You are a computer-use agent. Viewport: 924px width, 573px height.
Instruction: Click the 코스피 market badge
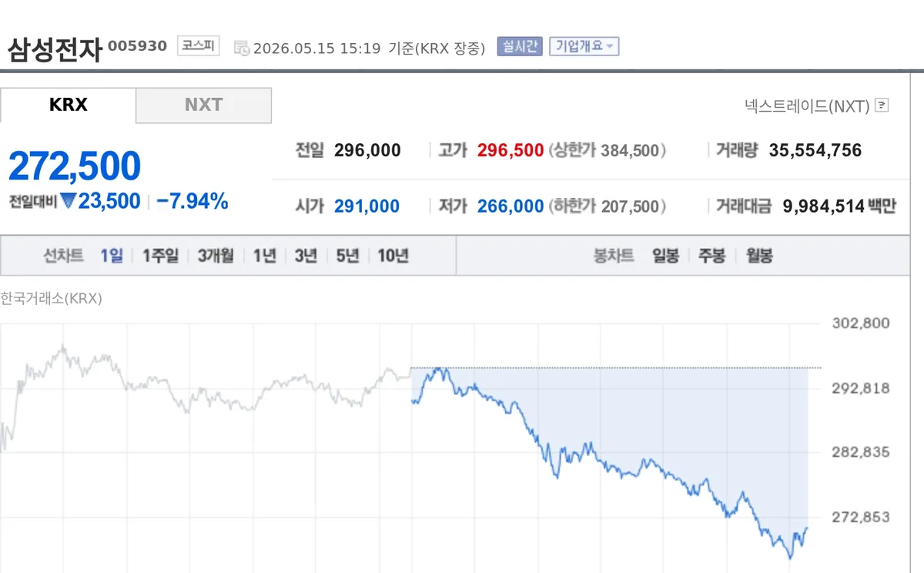(199, 46)
